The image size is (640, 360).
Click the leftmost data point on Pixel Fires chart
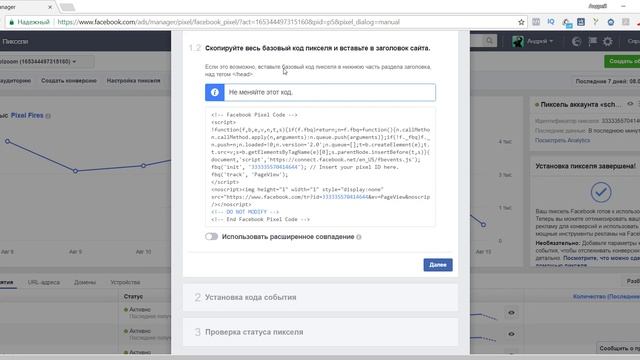(x=7, y=141)
